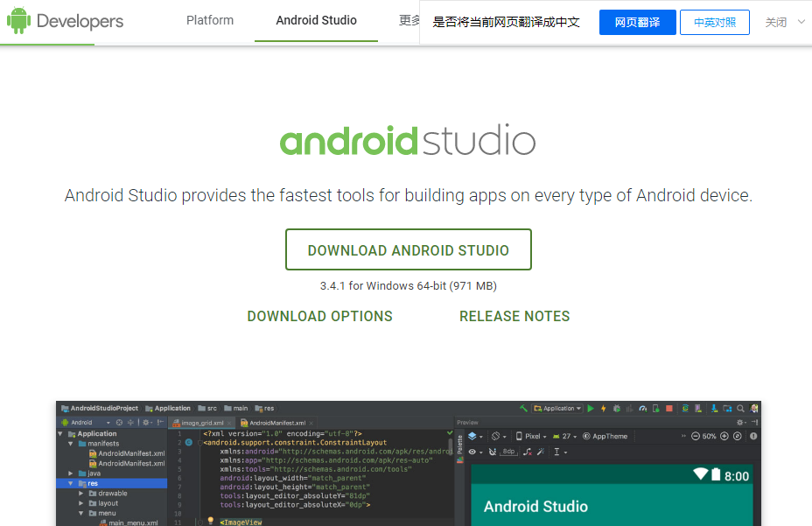The image size is (812, 526).
Task: Click the blue class gutter icon on line 2
Action: (188, 443)
